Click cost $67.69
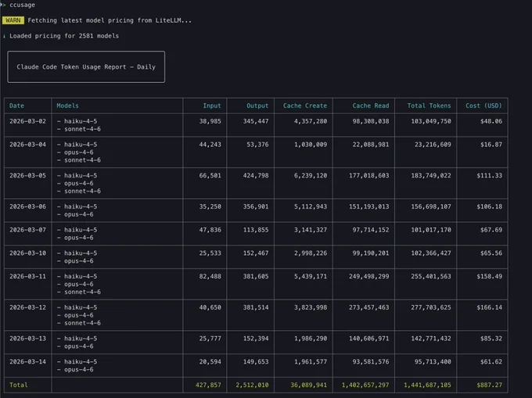This screenshot has height=398, width=532. click(x=491, y=230)
